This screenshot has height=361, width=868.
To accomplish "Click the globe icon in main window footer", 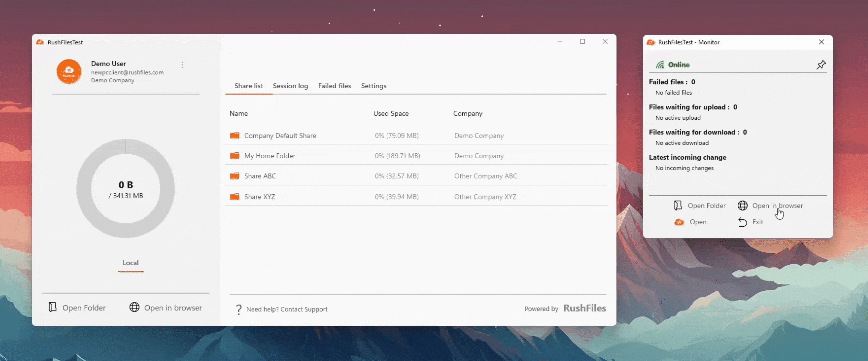I will pos(134,307).
